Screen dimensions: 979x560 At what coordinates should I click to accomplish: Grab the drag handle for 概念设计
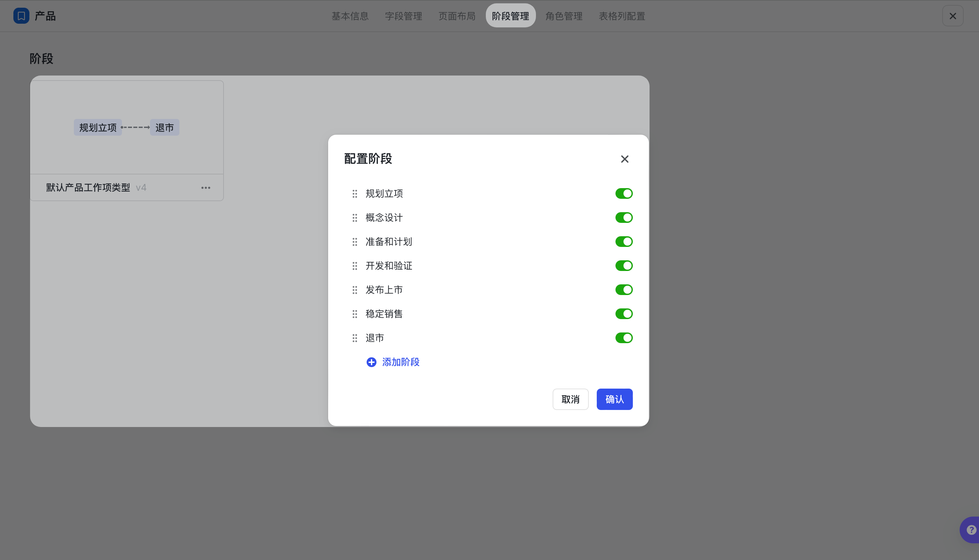click(x=355, y=218)
